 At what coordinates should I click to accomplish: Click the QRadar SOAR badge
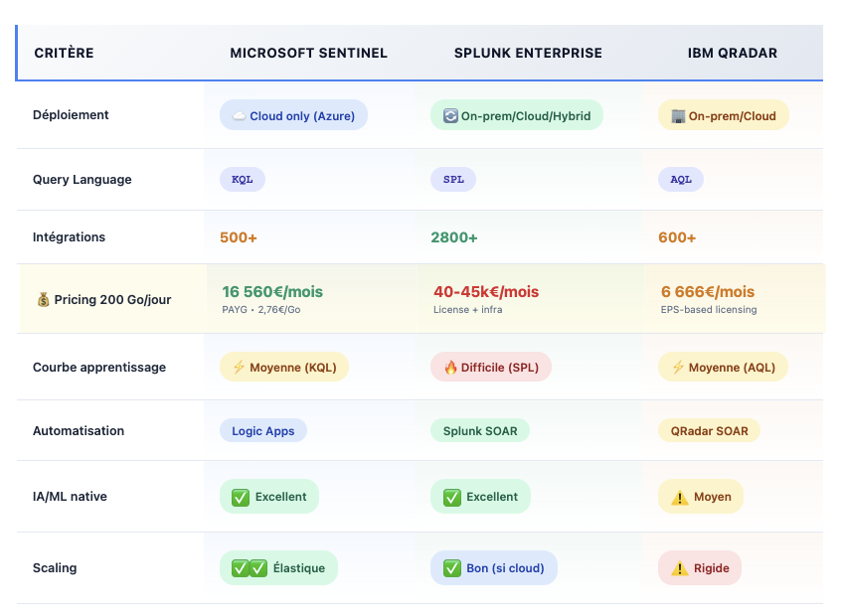[x=710, y=431]
